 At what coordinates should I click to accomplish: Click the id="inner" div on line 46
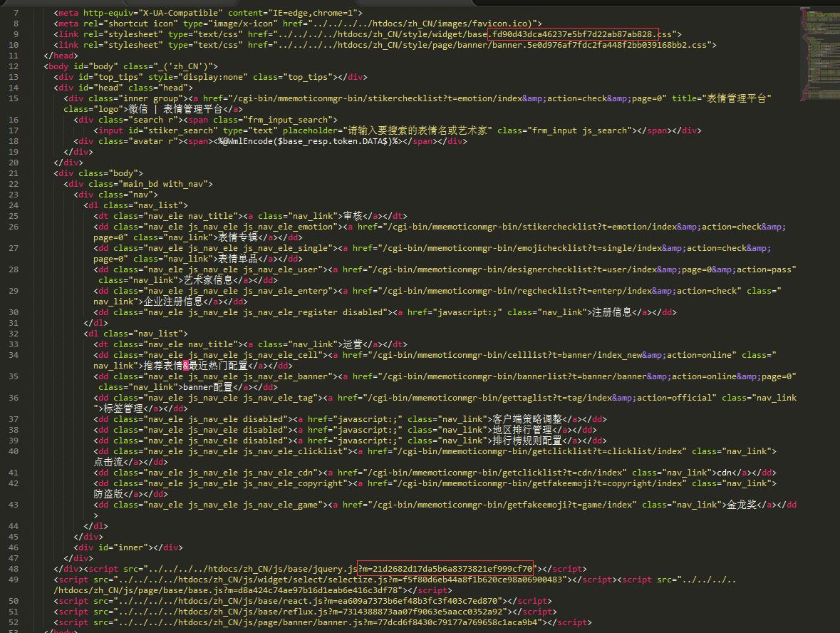coord(128,547)
